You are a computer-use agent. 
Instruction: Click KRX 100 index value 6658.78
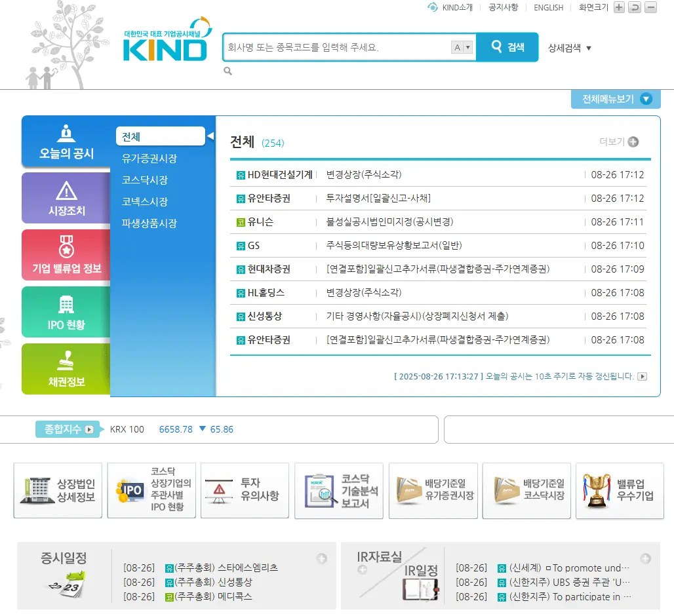tap(176, 429)
